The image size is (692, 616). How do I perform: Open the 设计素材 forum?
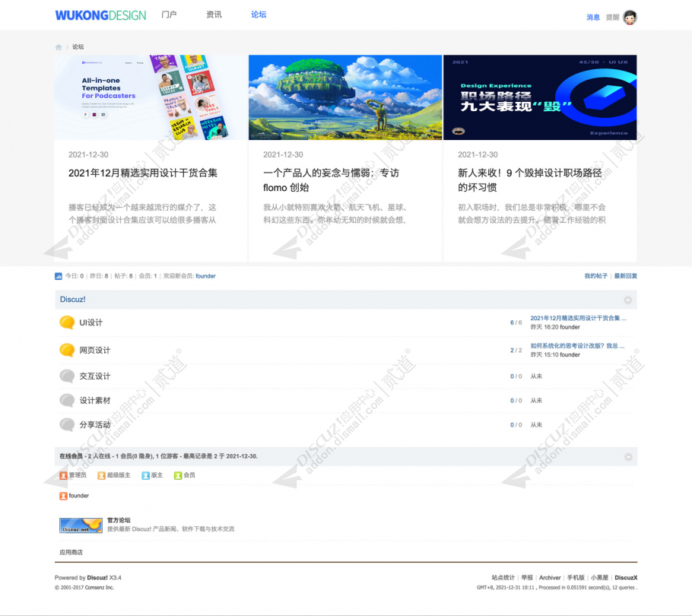[x=95, y=401]
